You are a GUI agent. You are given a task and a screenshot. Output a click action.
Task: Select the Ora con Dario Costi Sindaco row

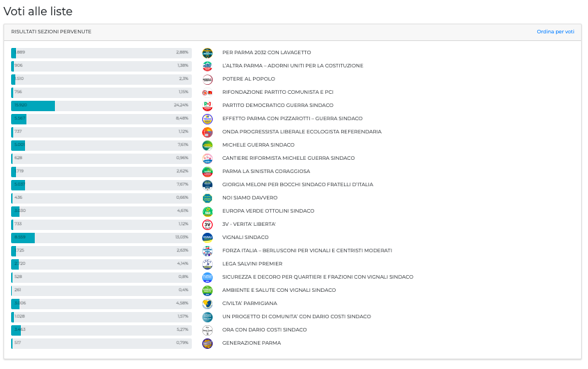pos(264,330)
